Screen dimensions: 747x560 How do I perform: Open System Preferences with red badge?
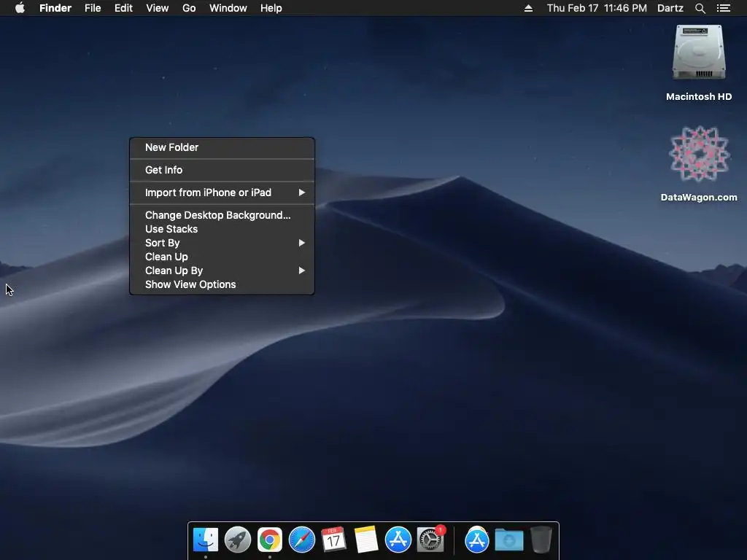pos(430,540)
